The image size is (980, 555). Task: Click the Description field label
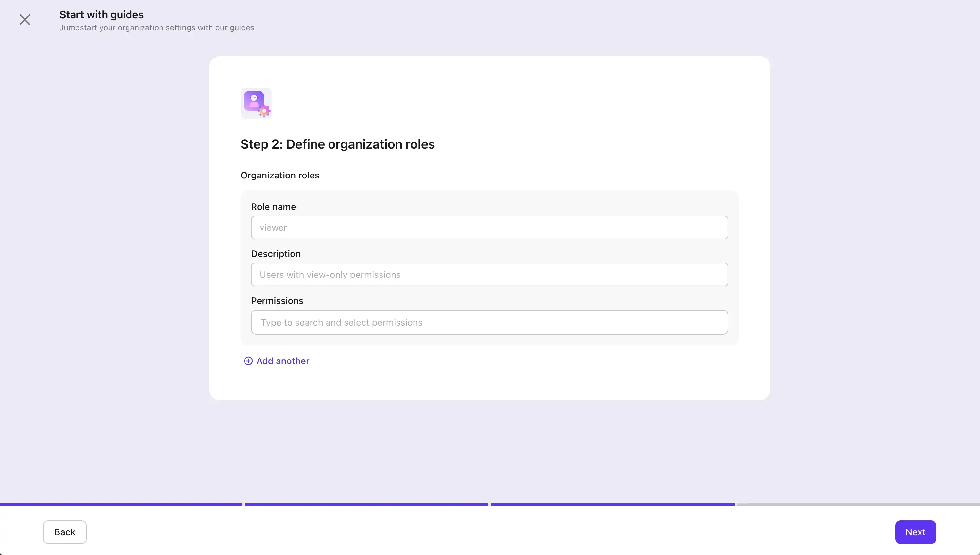[x=276, y=254]
